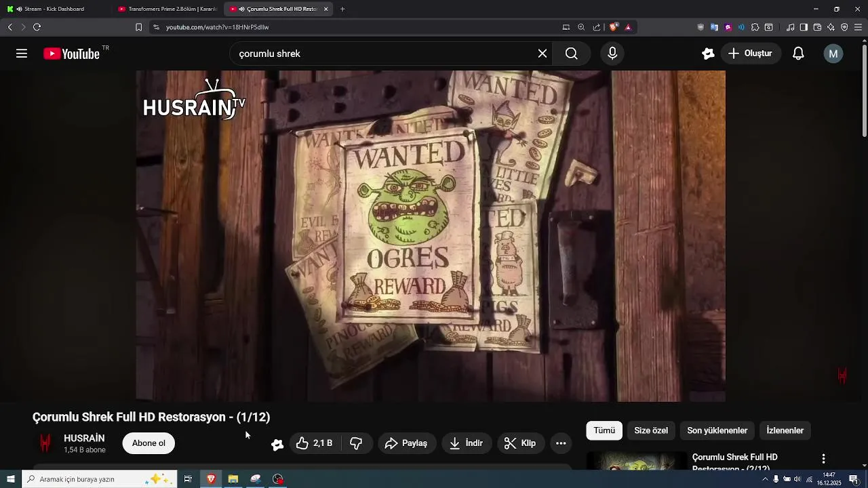868x488 pixels.
Task: Go forward in browser history
Action: coord(23,27)
